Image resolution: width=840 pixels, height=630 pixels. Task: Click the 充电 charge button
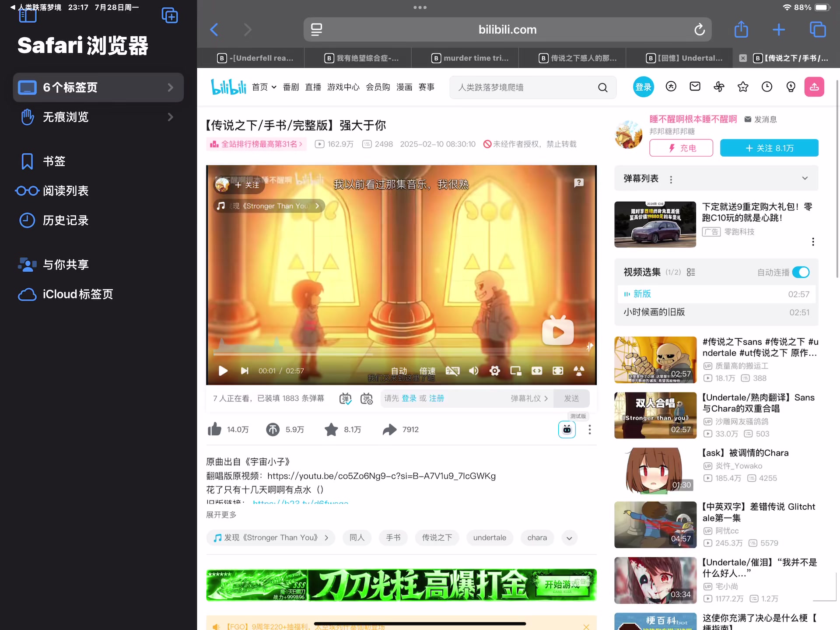(681, 148)
